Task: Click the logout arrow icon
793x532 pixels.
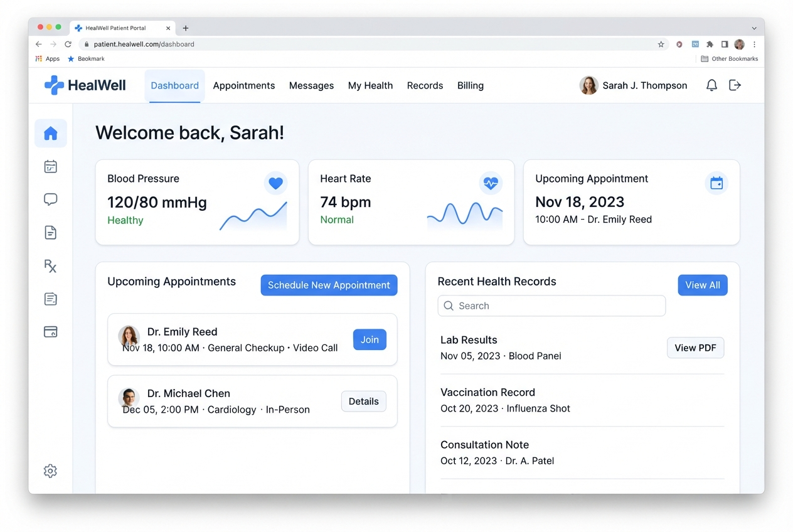Action: click(735, 85)
